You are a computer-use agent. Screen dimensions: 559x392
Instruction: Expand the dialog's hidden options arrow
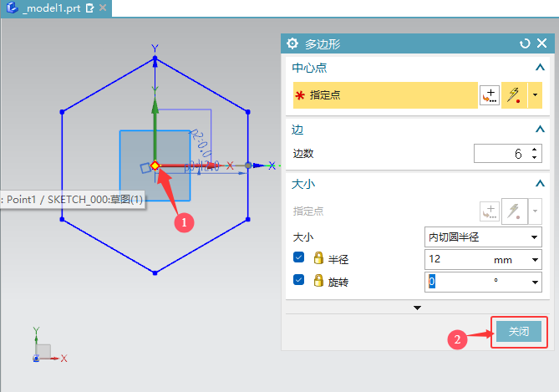(x=417, y=308)
